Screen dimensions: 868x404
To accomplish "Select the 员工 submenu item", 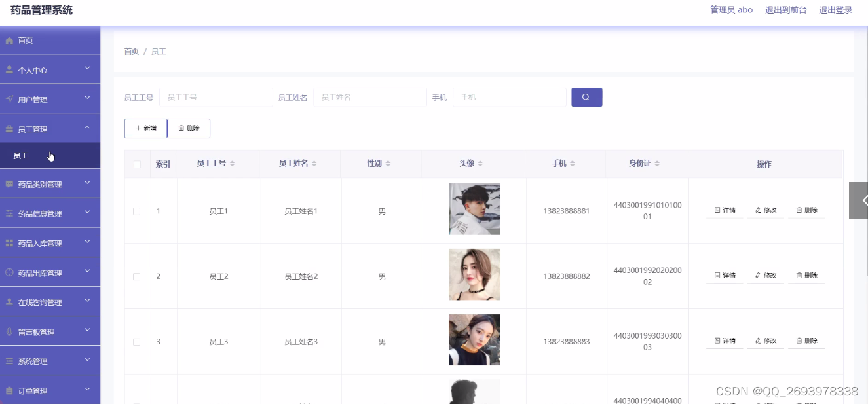I will (50, 156).
